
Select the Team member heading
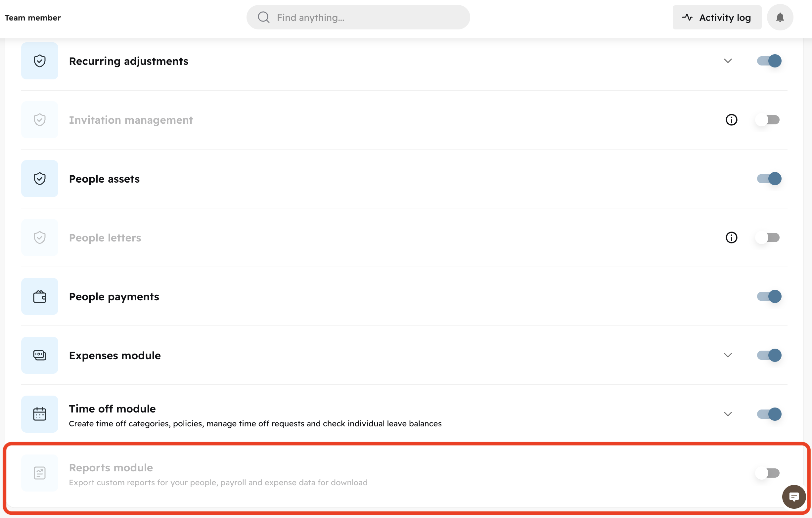point(33,17)
